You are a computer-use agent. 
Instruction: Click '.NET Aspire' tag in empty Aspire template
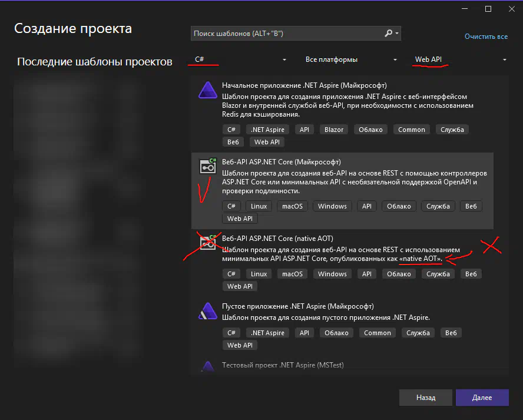267,333
